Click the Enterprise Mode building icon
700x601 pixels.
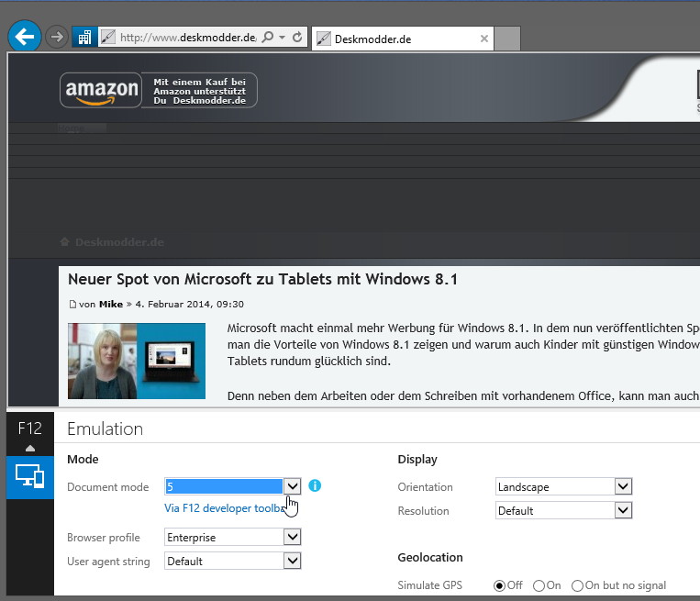(x=84, y=37)
